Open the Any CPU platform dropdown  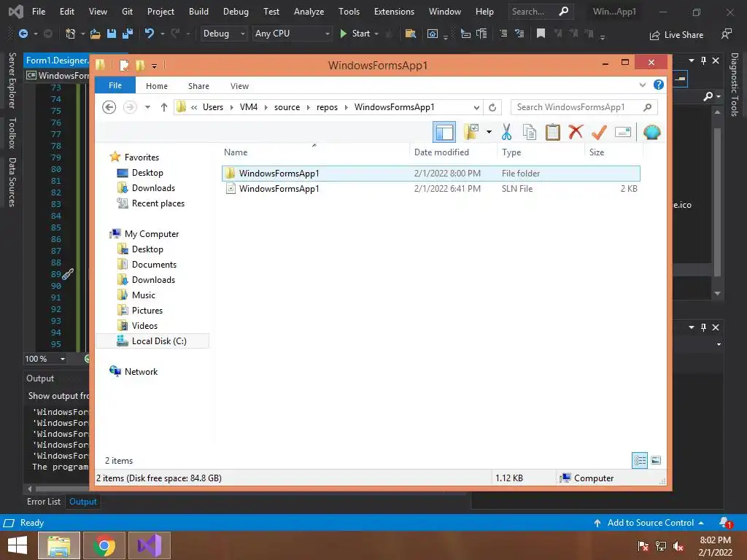[291, 34]
